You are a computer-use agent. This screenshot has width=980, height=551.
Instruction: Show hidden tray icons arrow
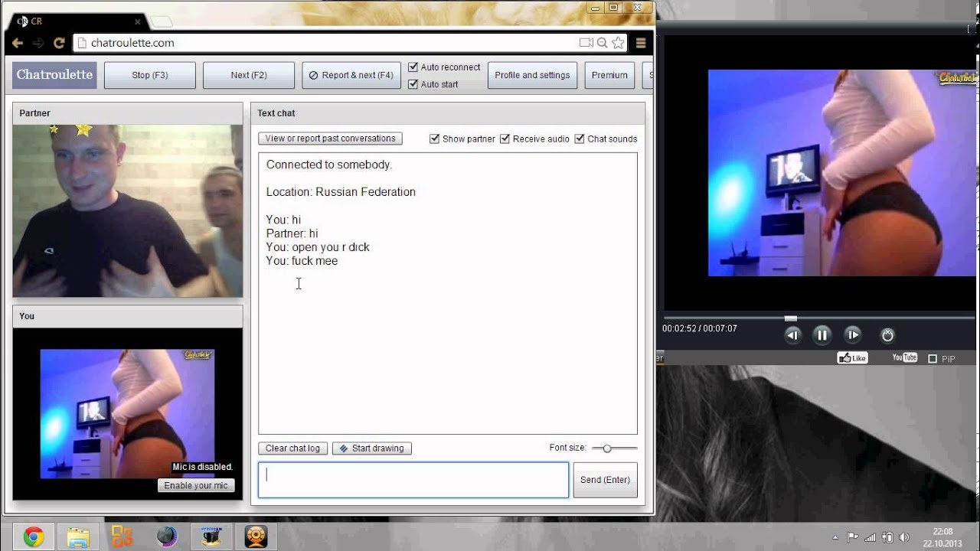pos(835,537)
